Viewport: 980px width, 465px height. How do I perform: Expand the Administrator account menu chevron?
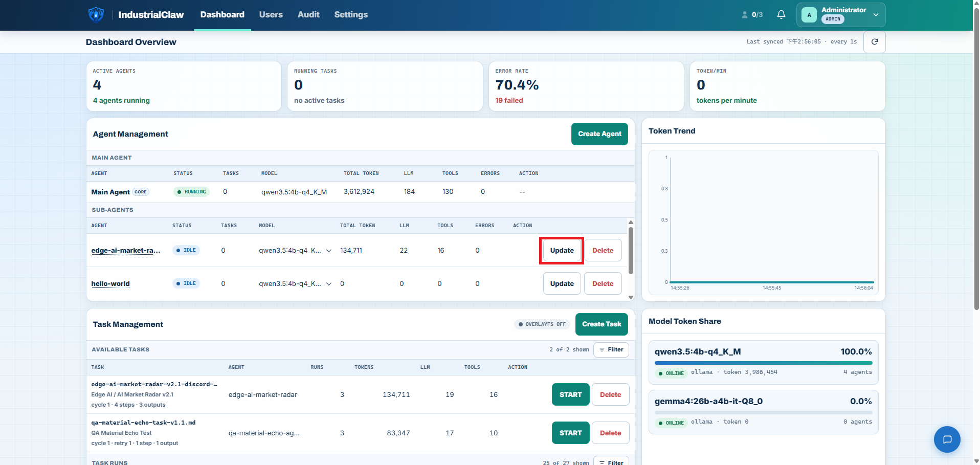(876, 15)
